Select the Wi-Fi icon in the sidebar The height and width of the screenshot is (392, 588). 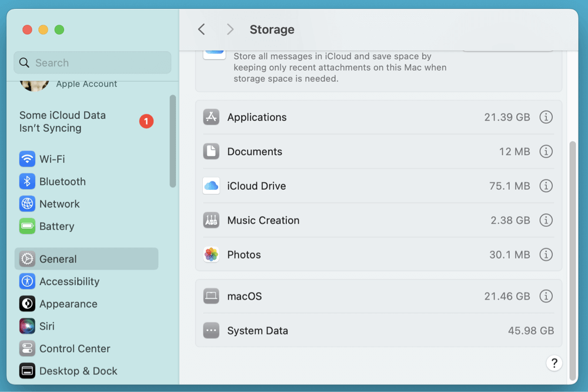27,159
